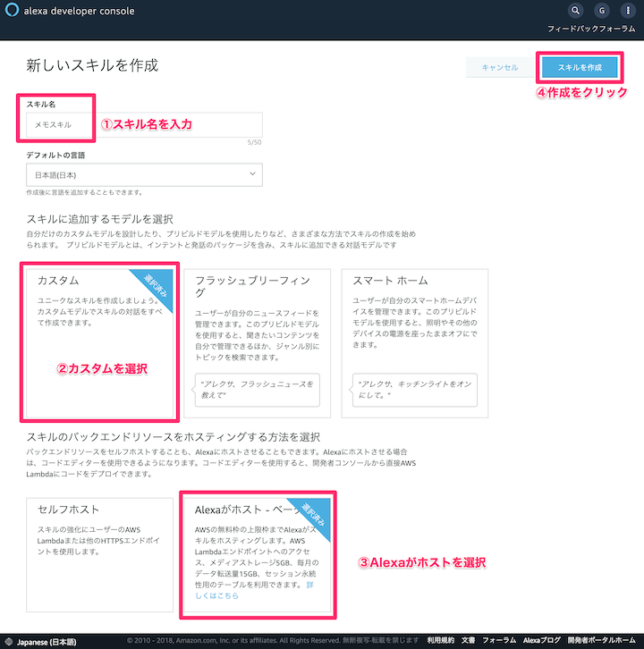This screenshot has width=644, height=649.
Task: Click the 新しいスキルを作成 heading
Action: pos(92,65)
